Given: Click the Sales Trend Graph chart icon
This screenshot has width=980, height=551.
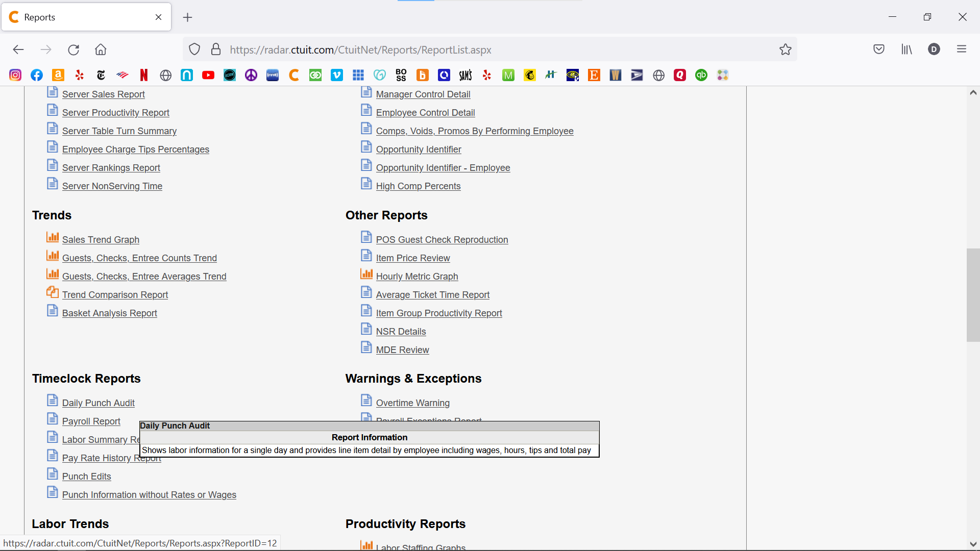Looking at the screenshot, I should point(53,237).
